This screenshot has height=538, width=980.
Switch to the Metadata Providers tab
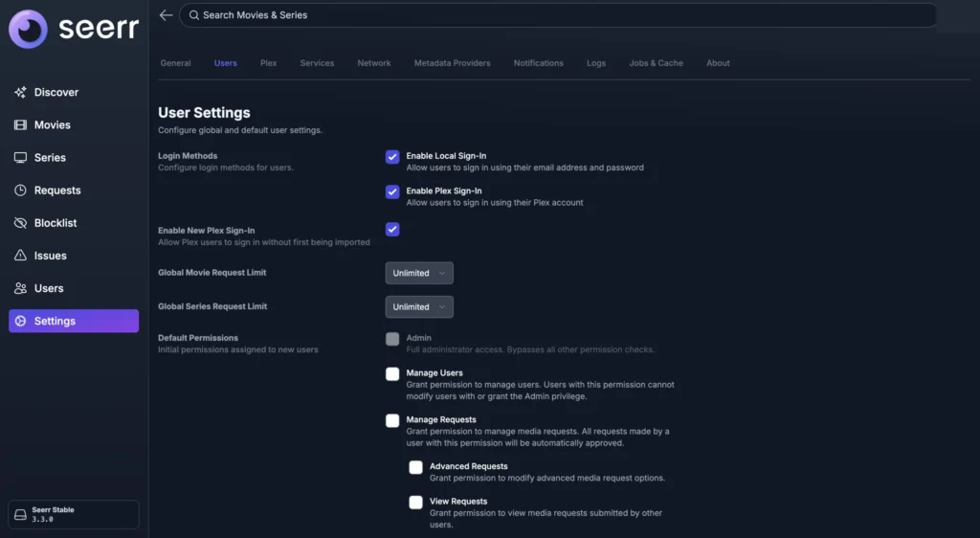(x=452, y=63)
